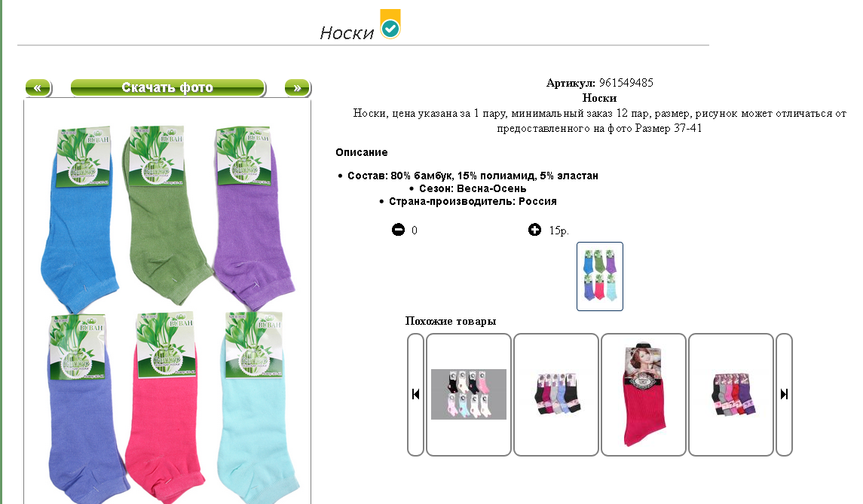Screen dimensions: 863x504
Task: Click the Похожие товары heading
Action: tap(451, 321)
